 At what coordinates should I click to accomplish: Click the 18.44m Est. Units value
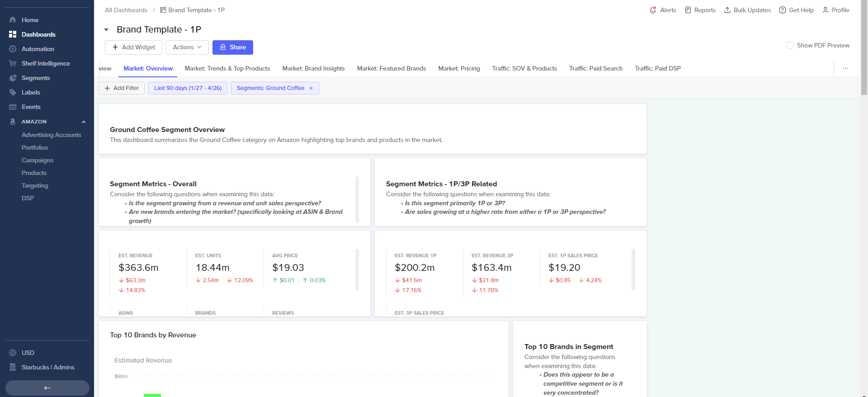click(212, 268)
